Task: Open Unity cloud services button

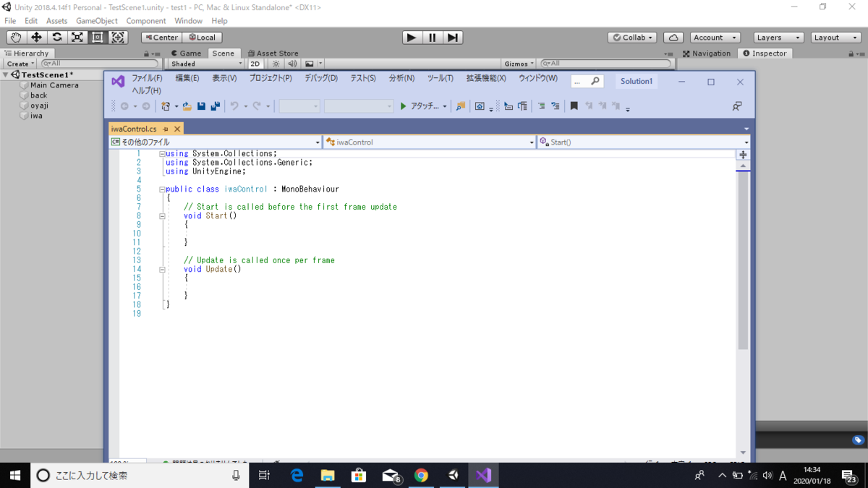Action: [673, 38]
